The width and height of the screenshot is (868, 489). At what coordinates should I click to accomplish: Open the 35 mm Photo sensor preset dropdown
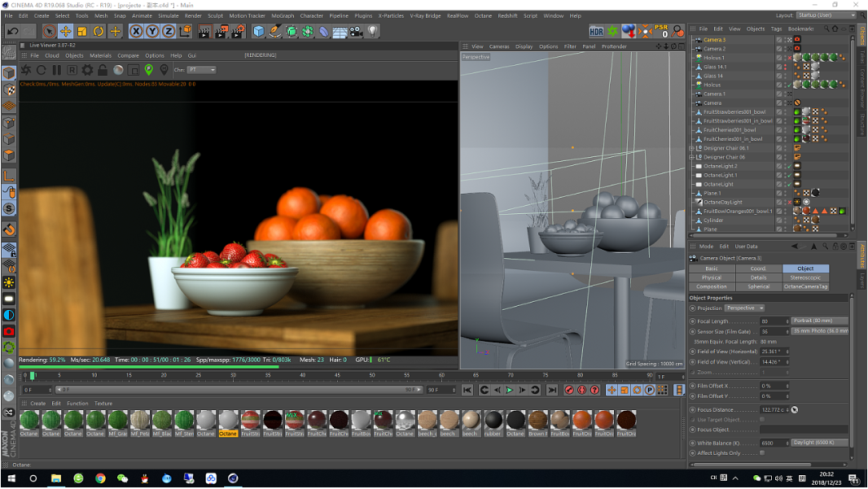click(x=820, y=331)
